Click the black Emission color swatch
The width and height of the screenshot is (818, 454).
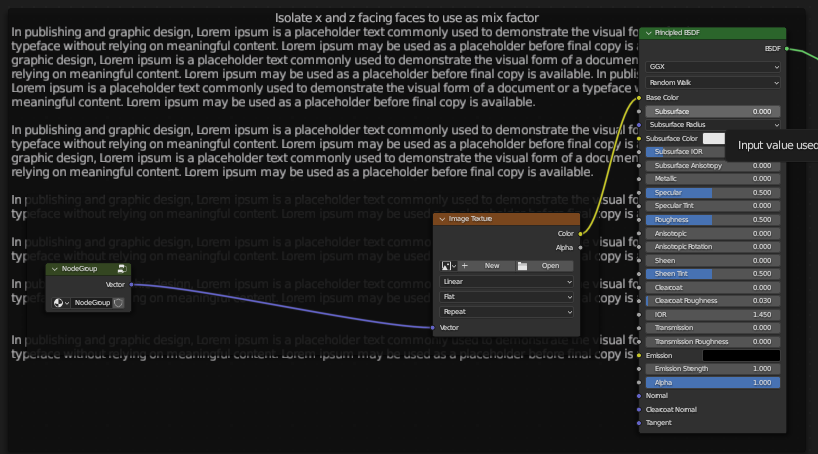point(741,355)
